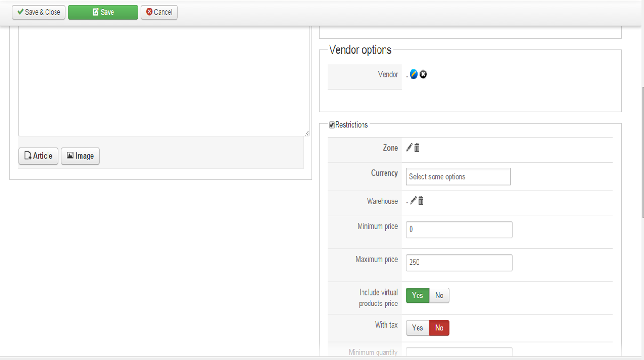This screenshot has width=644, height=360.
Task: Click the Minimum quantity input field
Action: [459, 352]
